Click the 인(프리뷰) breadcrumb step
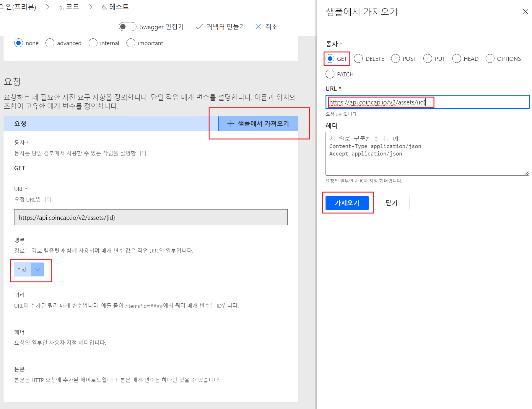532x409 pixels. [18, 7]
